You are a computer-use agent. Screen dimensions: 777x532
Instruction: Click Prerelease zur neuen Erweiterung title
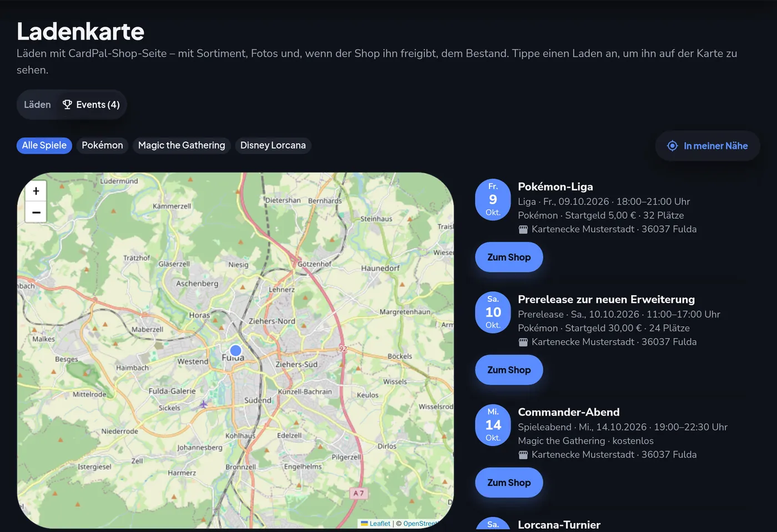pos(606,300)
